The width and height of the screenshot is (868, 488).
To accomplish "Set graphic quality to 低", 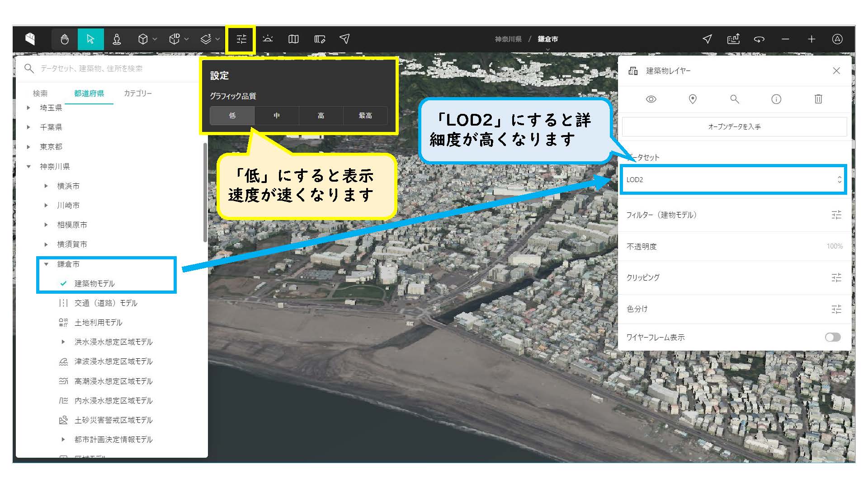I will coord(232,116).
